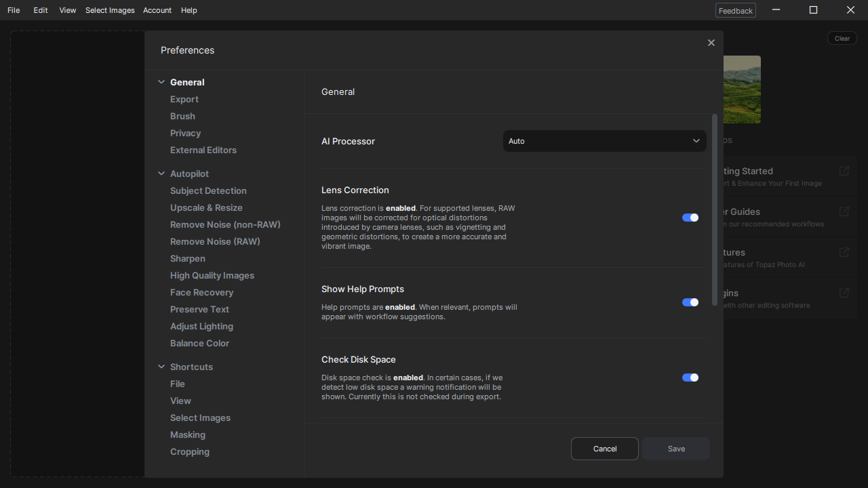Select the landscape image thumbnail
Viewport: 868px width, 488px height.
pos(742,89)
